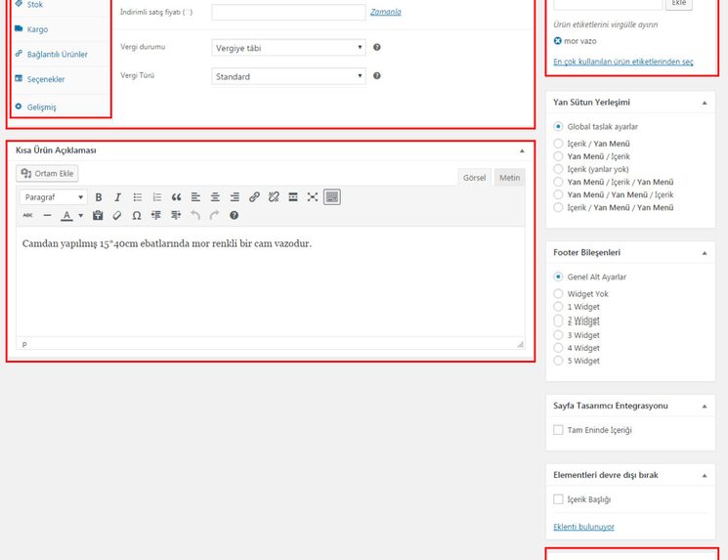Screen dimensions: 728x560
Task: Click the İndirimli satış fiyatı field
Action: [288, 12]
